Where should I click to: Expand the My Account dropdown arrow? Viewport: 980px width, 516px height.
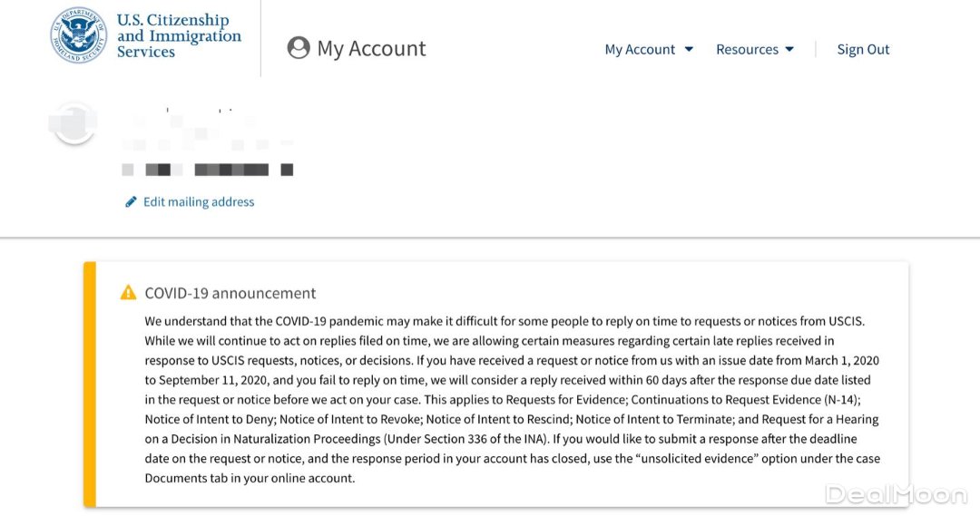point(689,50)
